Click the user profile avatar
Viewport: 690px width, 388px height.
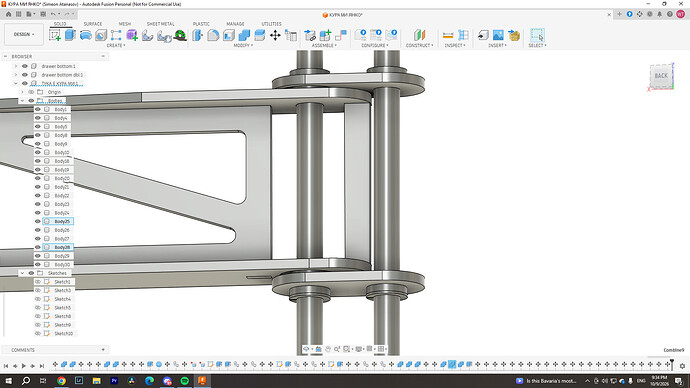click(681, 14)
